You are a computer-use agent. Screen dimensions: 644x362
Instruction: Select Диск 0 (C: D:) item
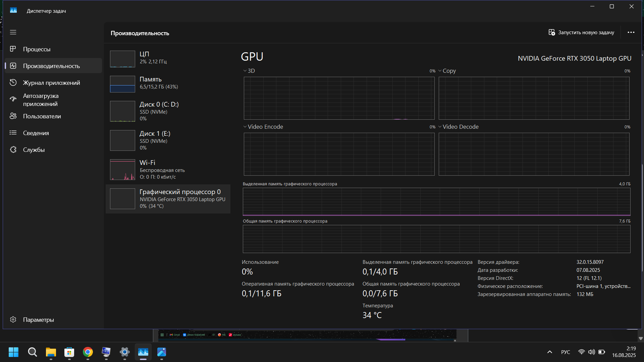tap(168, 111)
